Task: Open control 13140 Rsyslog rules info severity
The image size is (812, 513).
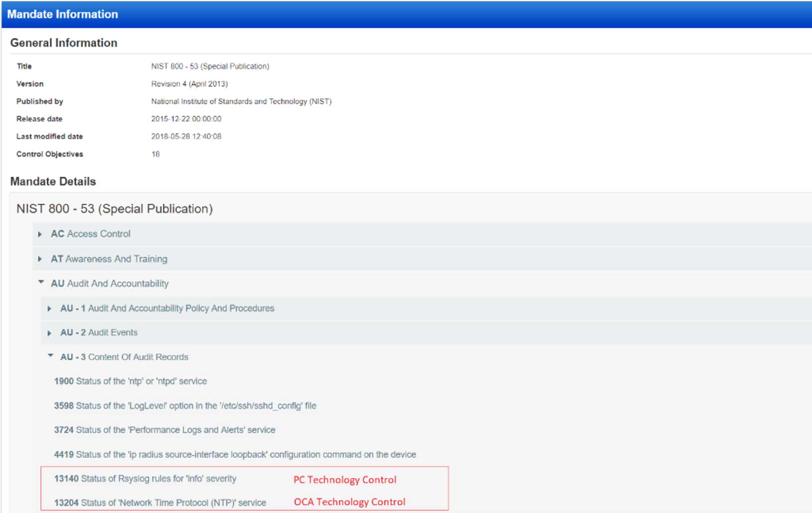Action: [x=145, y=479]
